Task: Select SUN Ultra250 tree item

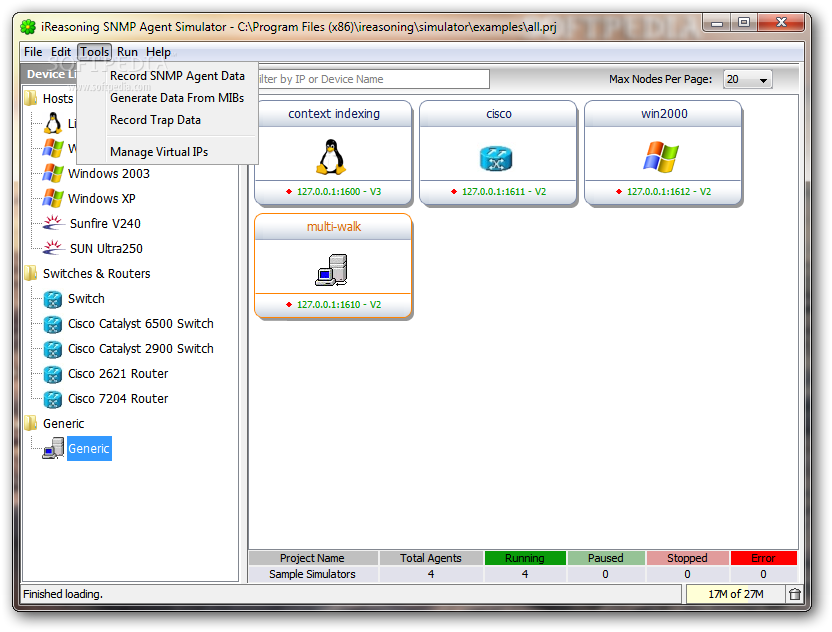Action: pyautogui.click(x=106, y=248)
